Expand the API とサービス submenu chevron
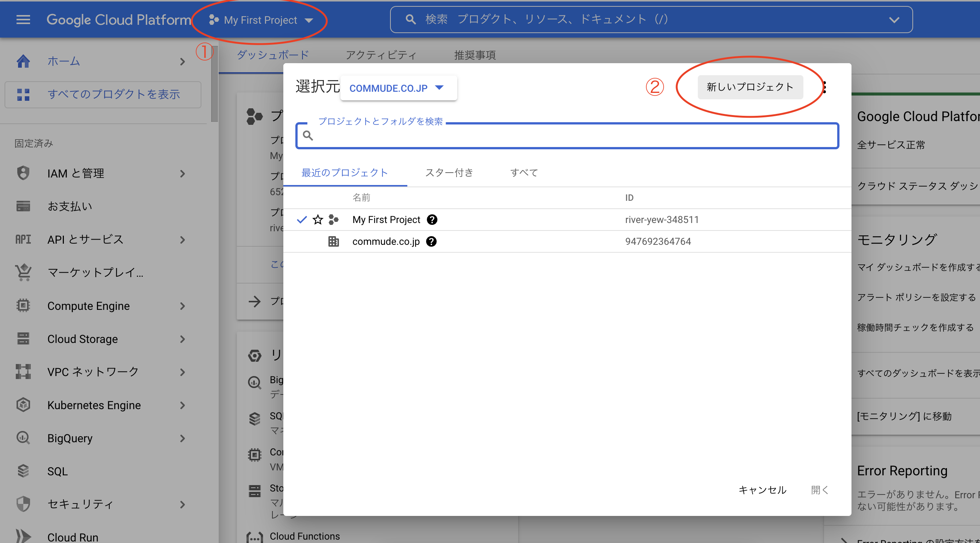 pyautogui.click(x=183, y=240)
